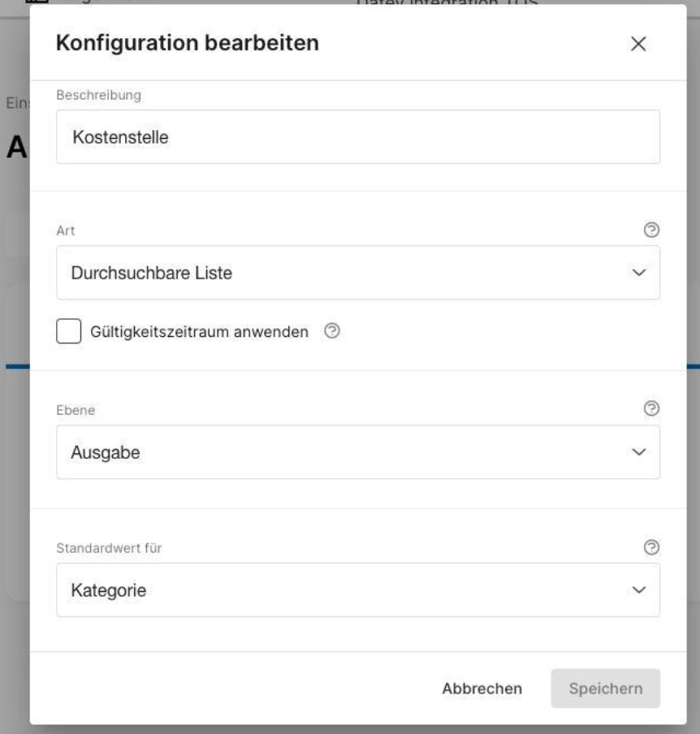
Task: Show help next to Gültigkeitszeitraum anwenden
Action: 332,331
